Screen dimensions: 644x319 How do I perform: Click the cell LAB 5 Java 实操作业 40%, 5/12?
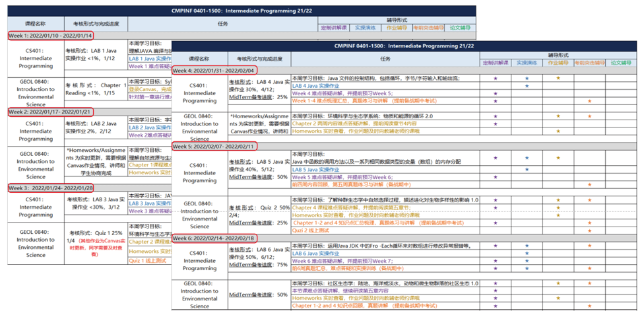coord(259,169)
